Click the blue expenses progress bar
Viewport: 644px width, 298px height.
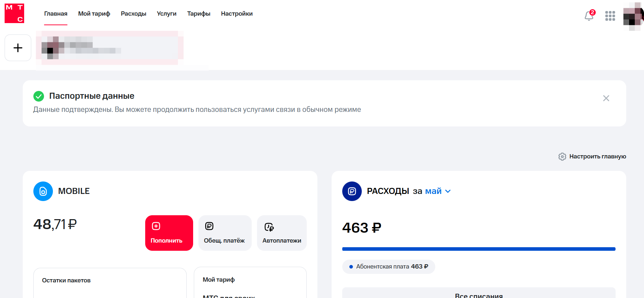click(x=479, y=249)
